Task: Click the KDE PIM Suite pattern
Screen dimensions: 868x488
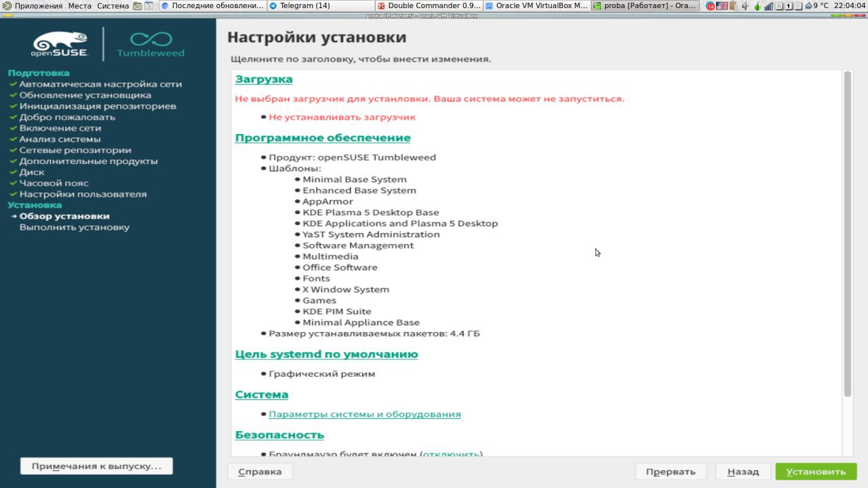Action: [x=337, y=311]
